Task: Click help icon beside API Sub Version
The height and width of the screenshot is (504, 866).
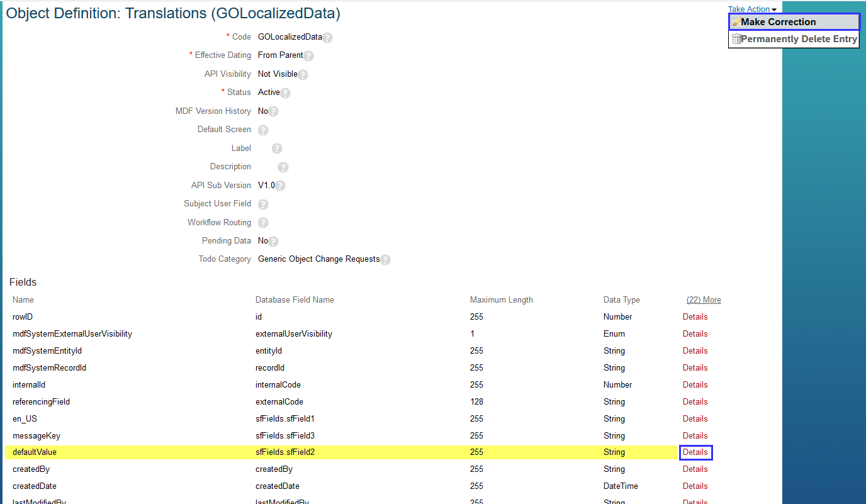Action: point(280,186)
